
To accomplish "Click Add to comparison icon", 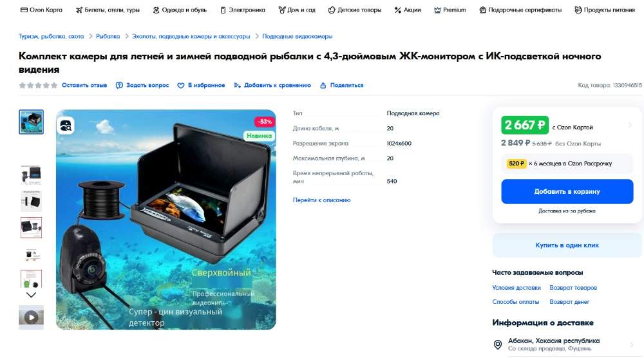I will tap(237, 86).
